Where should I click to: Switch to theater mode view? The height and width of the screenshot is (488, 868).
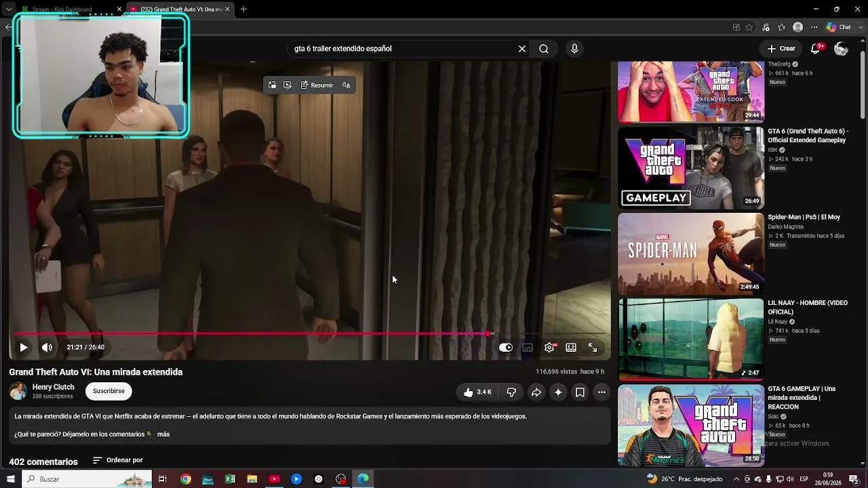(x=571, y=347)
